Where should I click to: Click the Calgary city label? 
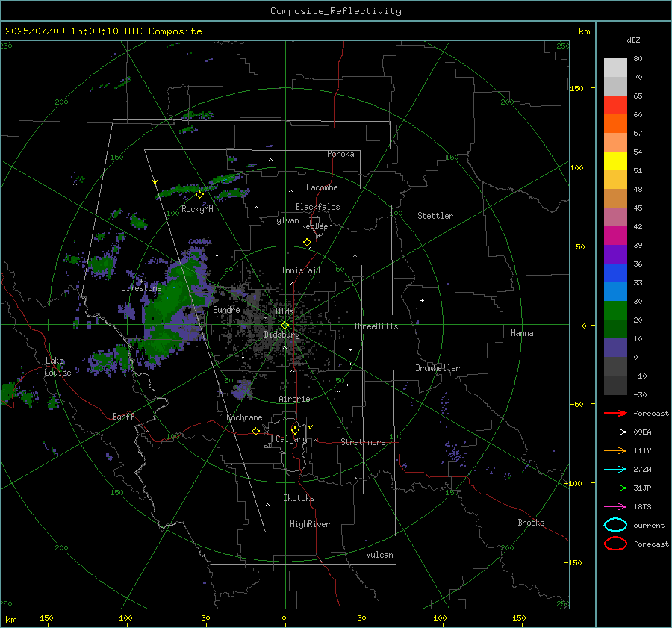click(x=291, y=439)
